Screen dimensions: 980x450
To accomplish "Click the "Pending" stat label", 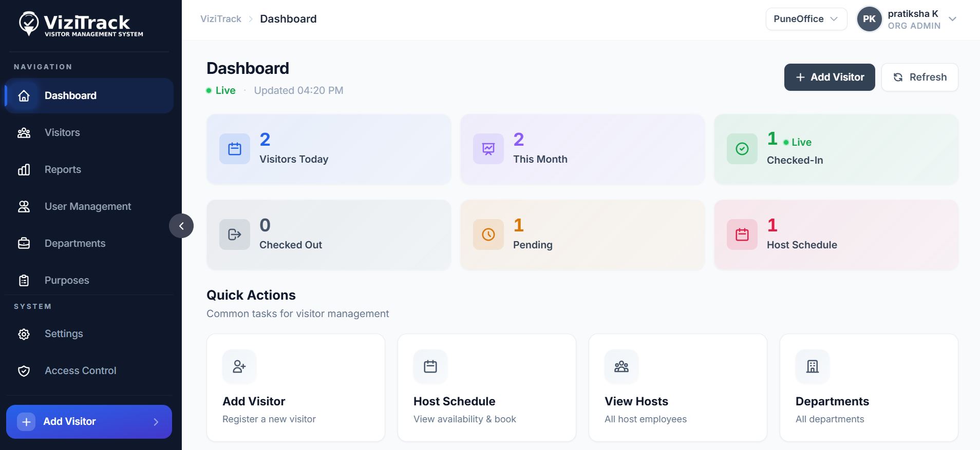I will (x=533, y=245).
